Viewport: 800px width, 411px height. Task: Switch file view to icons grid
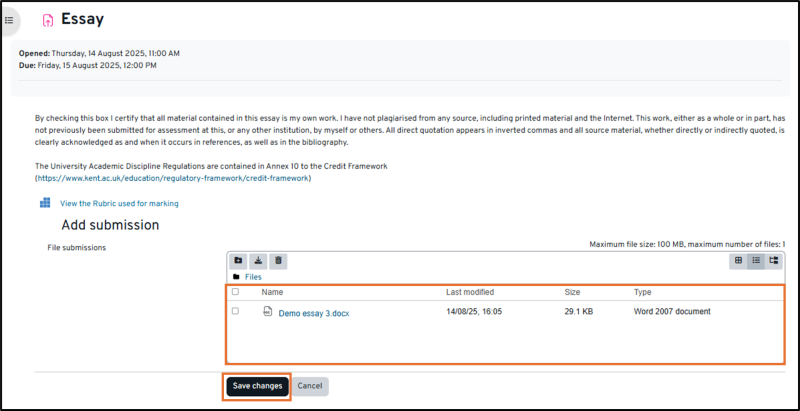(x=738, y=261)
